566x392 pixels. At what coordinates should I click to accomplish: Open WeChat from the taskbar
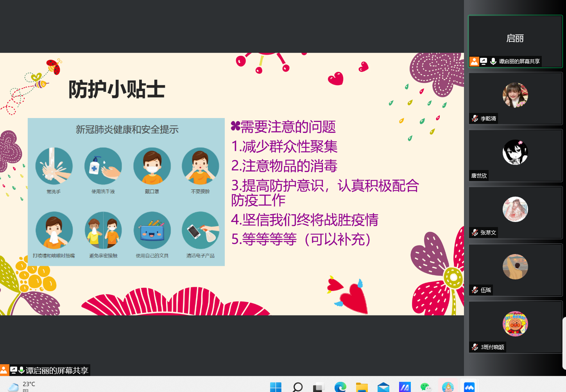point(426,387)
